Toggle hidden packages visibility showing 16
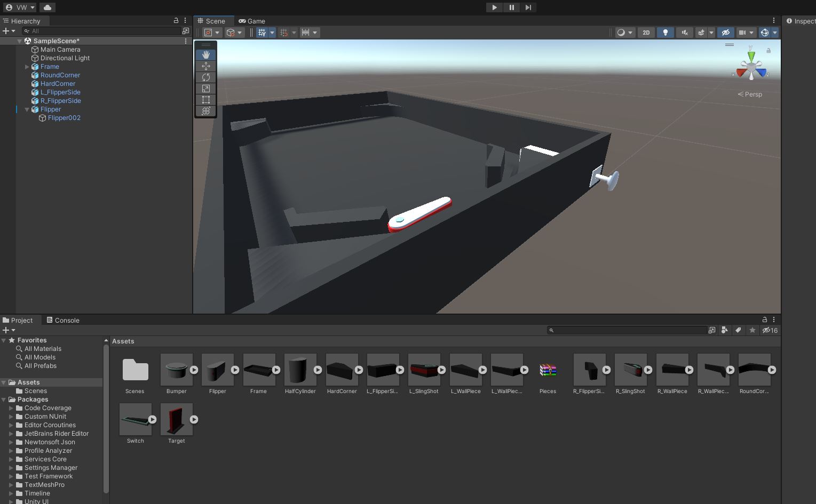 point(770,330)
